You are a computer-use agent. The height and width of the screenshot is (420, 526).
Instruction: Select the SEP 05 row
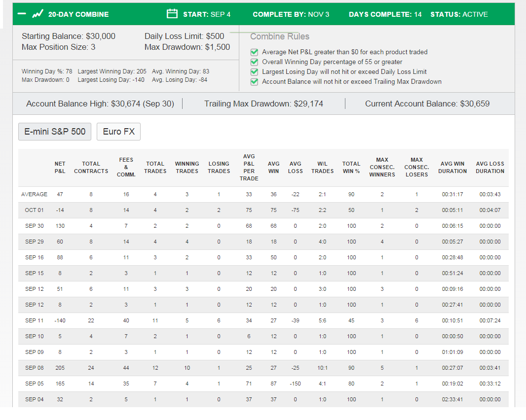click(x=263, y=384)
